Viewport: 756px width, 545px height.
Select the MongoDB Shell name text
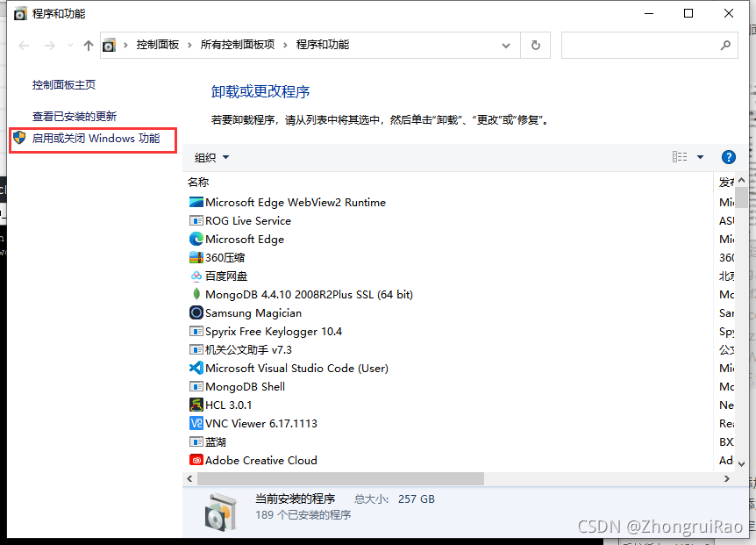[245, 387]
